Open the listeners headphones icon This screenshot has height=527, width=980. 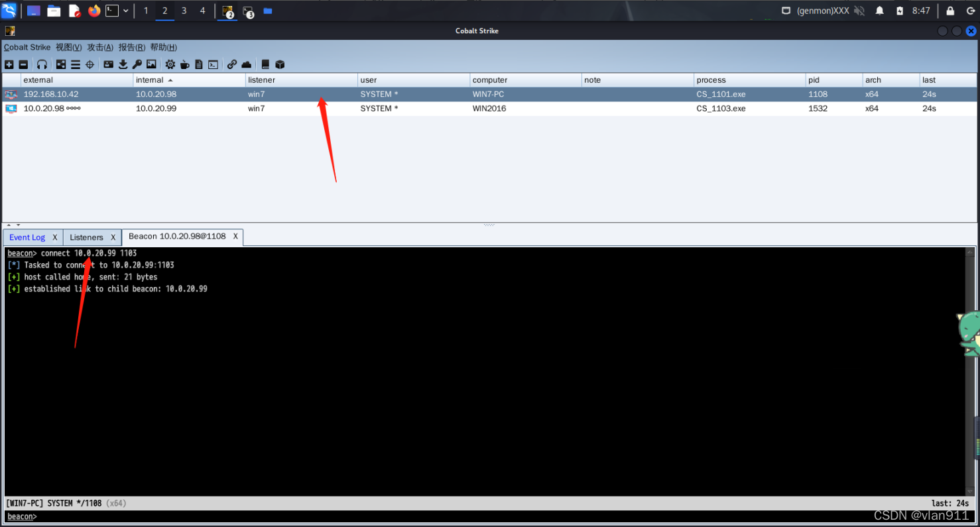pos(42,64)
